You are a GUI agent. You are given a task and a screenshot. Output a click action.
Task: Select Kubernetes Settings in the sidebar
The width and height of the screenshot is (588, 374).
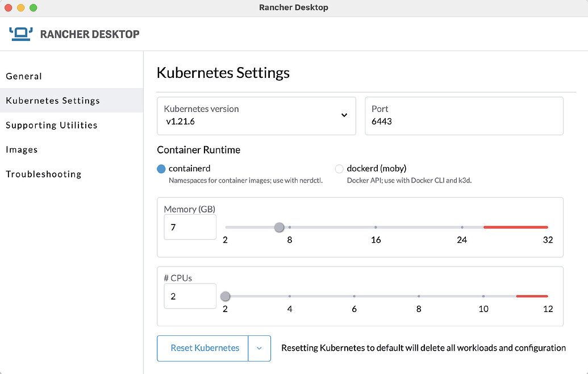53,101
